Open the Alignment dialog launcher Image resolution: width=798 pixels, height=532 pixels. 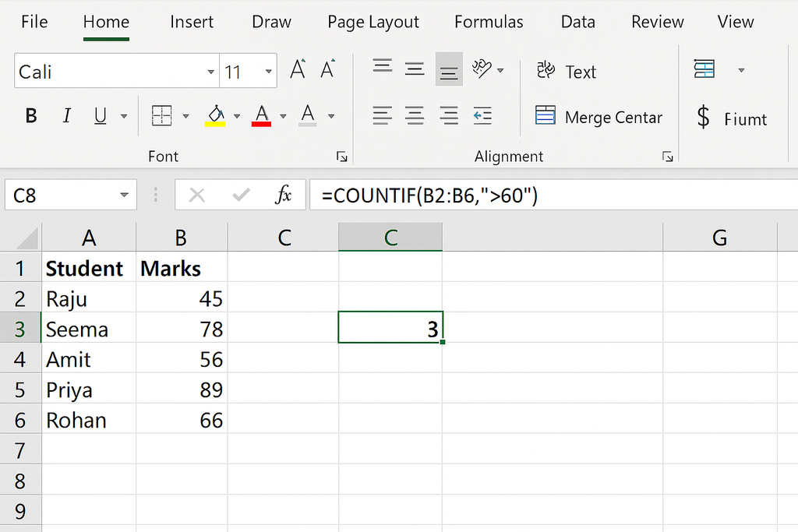668,156
